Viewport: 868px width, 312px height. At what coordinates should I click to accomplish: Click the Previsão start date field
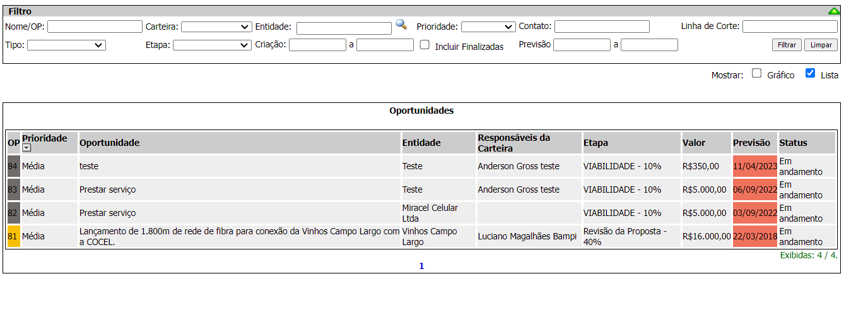[581, 45]
